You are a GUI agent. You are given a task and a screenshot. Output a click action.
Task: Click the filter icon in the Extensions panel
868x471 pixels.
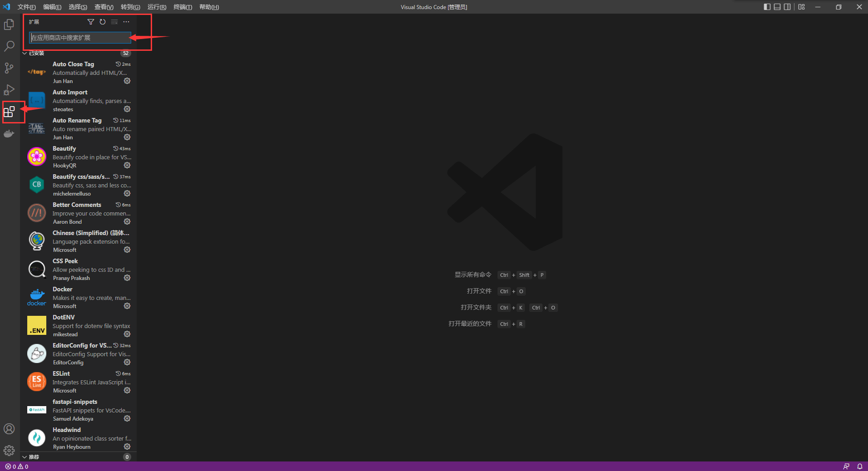pos(91,21)
